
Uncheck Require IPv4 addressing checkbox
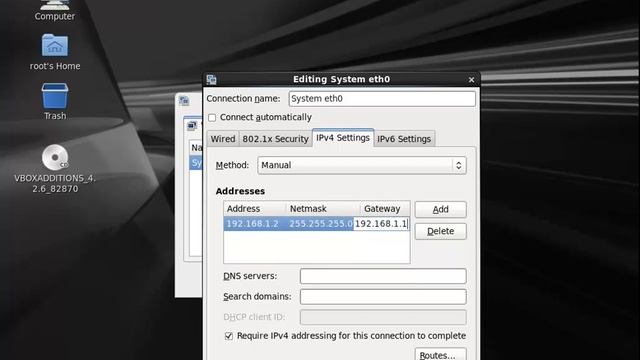click(229, 336)
